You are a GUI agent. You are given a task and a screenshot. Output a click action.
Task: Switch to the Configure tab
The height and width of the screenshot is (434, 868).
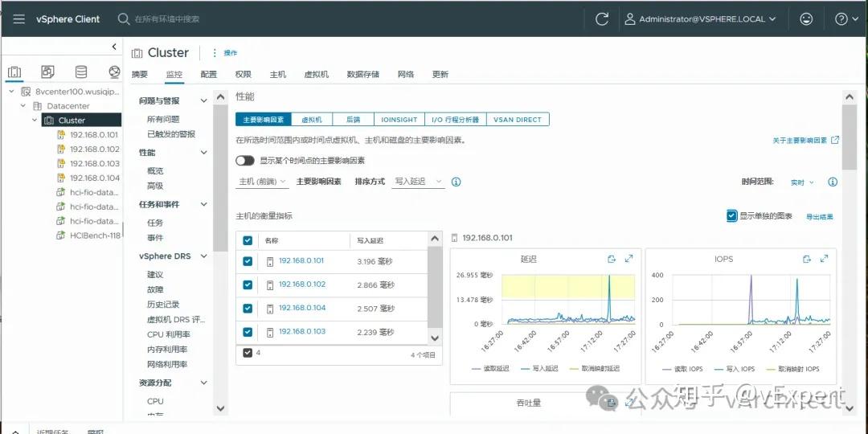209,75
